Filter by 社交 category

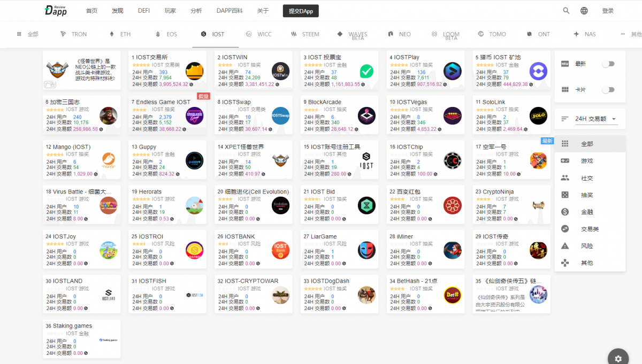(x=590, y=178)
